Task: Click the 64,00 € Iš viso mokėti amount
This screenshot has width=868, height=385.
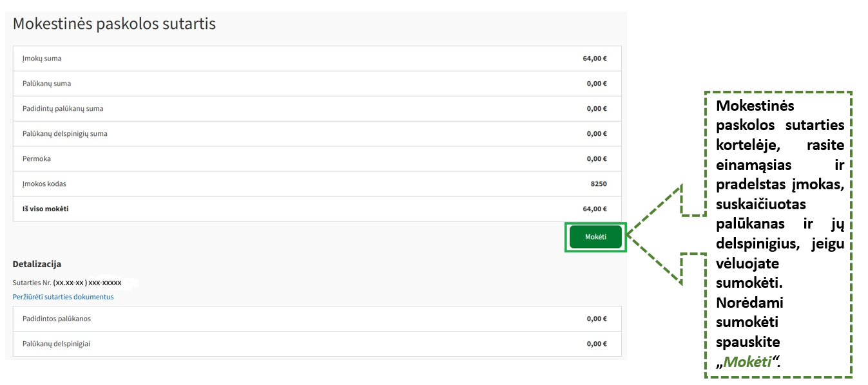Action: point(595,209)
